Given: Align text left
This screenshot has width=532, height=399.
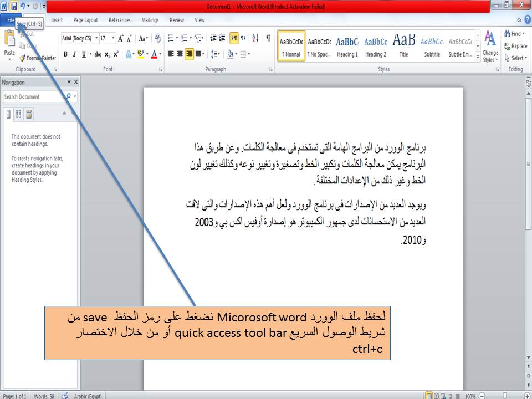Looking at the screenshot, I should point(171,54).
